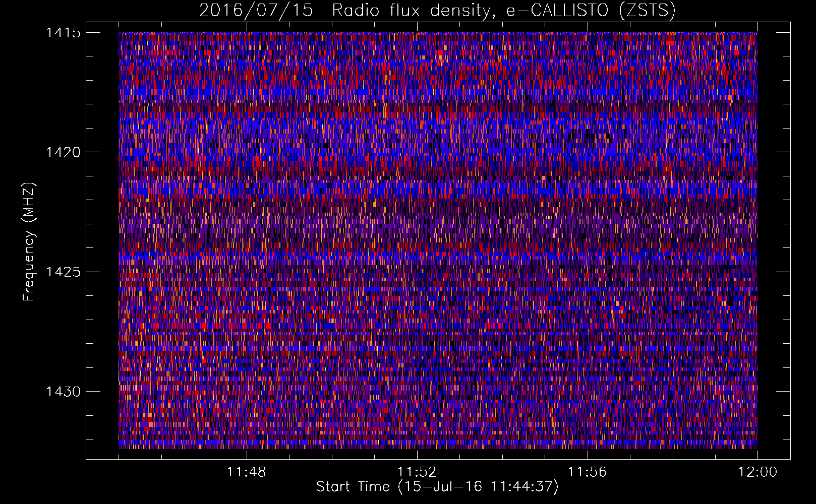
Task: Select the 1415 frequency tick label
Action: [63, 33]
